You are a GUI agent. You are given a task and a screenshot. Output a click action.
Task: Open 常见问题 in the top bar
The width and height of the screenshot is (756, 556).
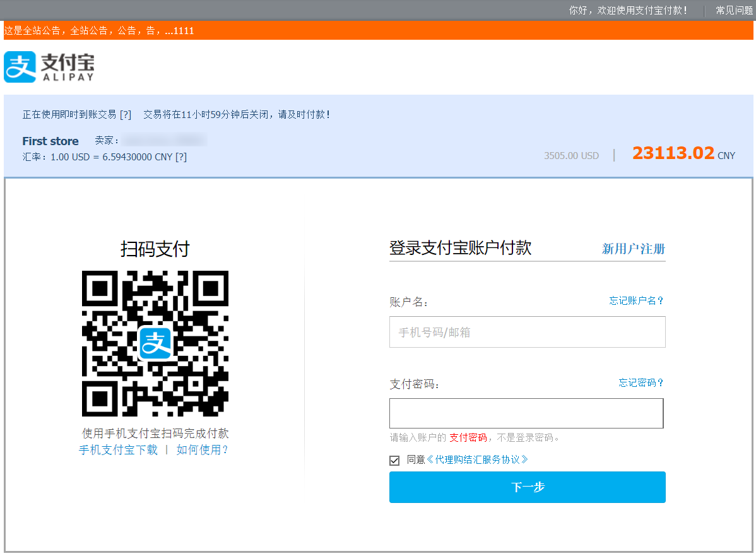[x=735, y=10]
